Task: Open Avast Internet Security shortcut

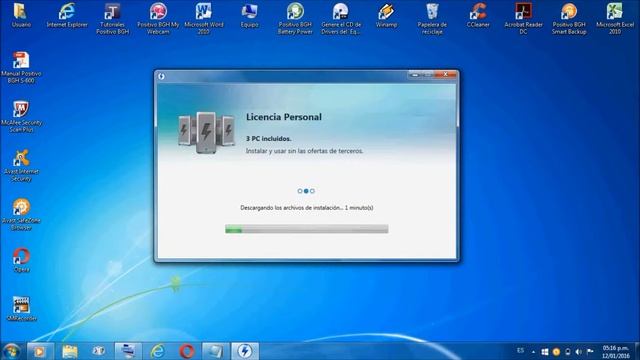Action: pos(21,165)
